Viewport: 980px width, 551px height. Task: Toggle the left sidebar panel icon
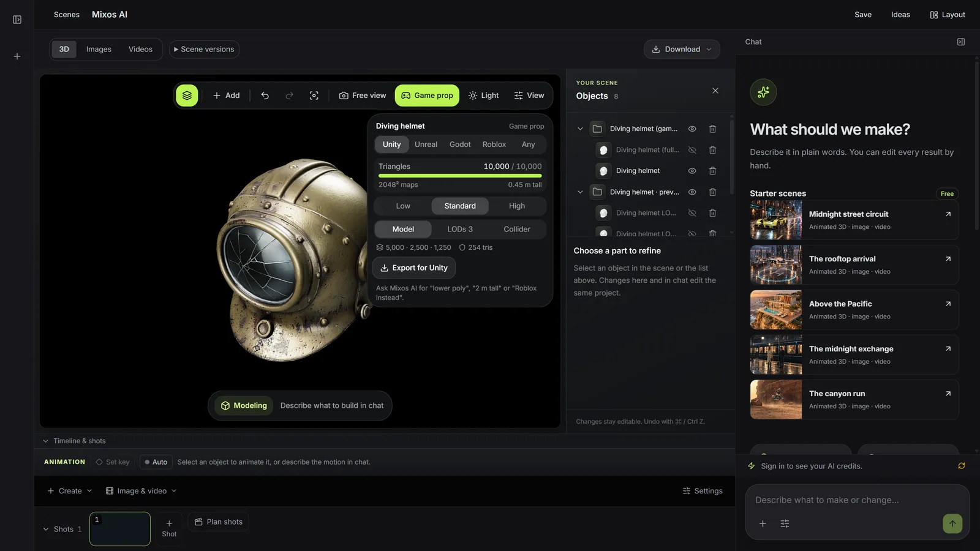pyautogui.click(x=17, y=20)
